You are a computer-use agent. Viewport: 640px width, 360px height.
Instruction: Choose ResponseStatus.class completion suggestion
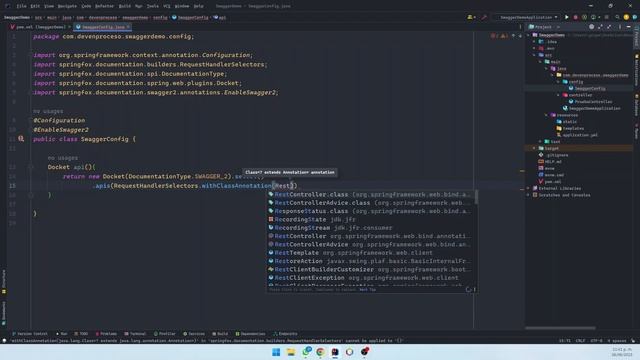click(x=371, y=211)
